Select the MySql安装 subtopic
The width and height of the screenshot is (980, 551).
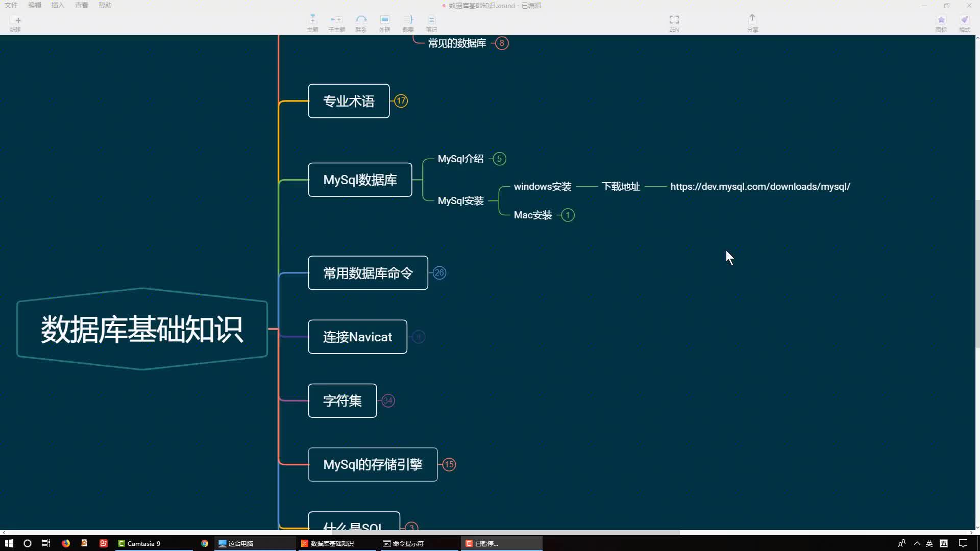(460, 201)
